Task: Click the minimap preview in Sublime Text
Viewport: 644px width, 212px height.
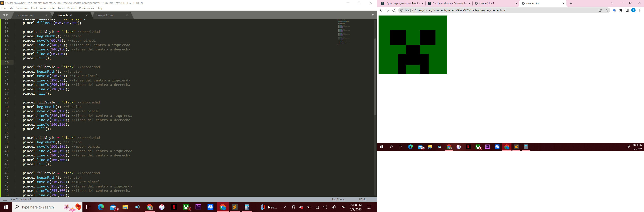Action: coord(344,32)
